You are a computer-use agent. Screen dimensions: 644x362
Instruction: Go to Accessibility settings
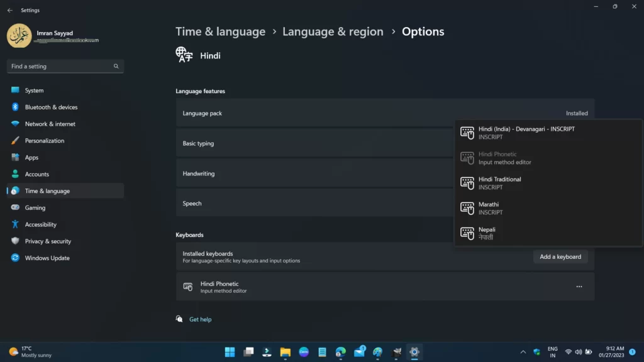pyautogui.click(x=65, y=224)
